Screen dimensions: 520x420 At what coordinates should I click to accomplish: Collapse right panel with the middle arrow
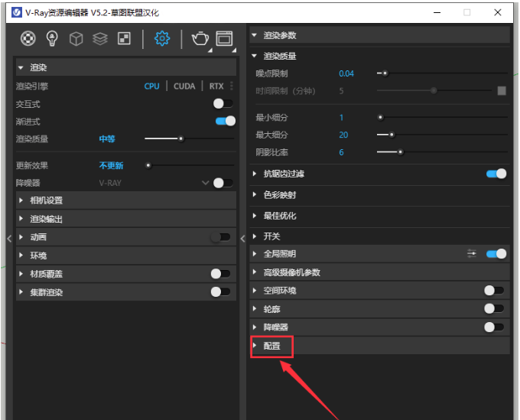pyautogui.click(x=242, y=238)
